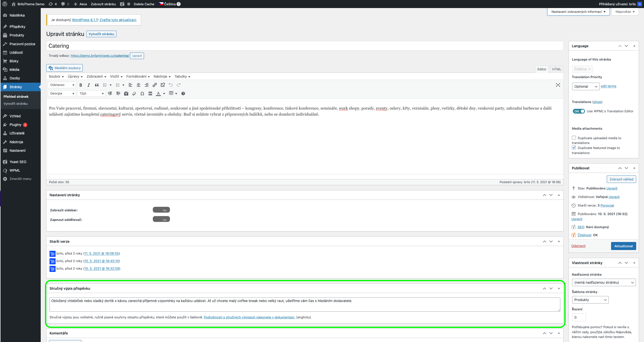Open the Formátování editor menu
Image resolution: width=644 pixels, height=342 pixels.
138,76
